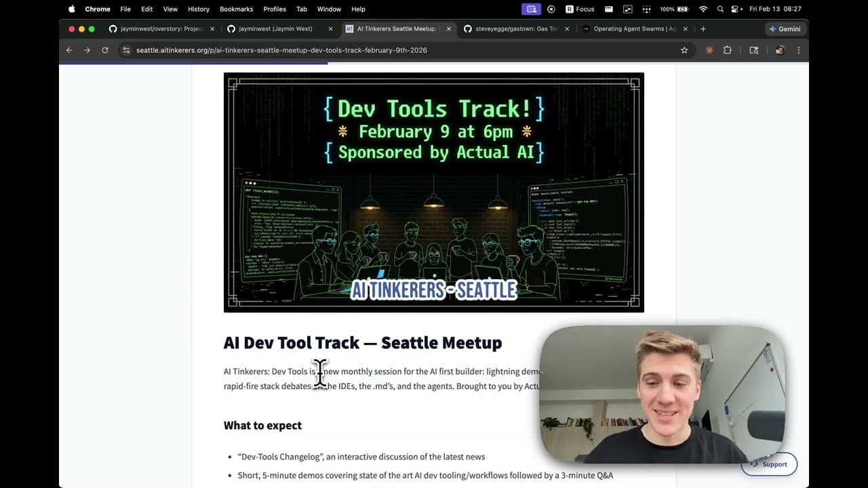Screen dimensions: 868x488
Task: Click the Chrome profile avatar
Action: click(780, 50)
